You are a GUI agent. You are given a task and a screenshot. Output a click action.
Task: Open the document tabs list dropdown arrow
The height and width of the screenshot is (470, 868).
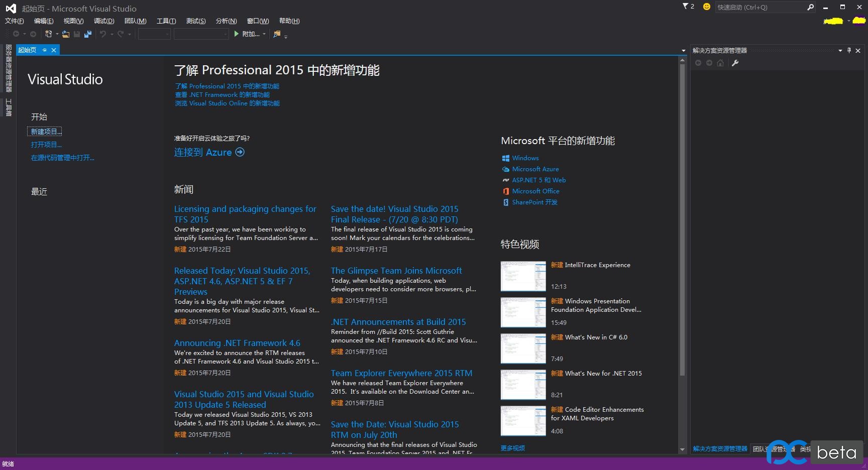click(683, 51)
